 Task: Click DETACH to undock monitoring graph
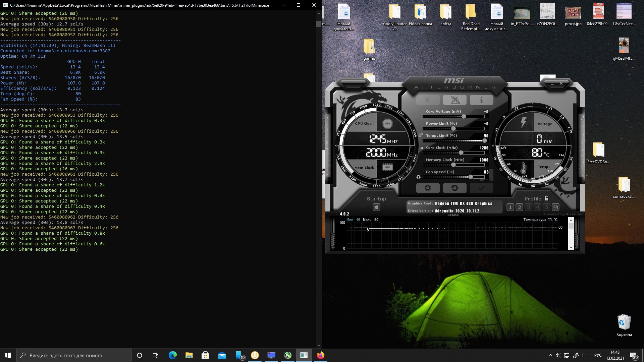point(453,215)
